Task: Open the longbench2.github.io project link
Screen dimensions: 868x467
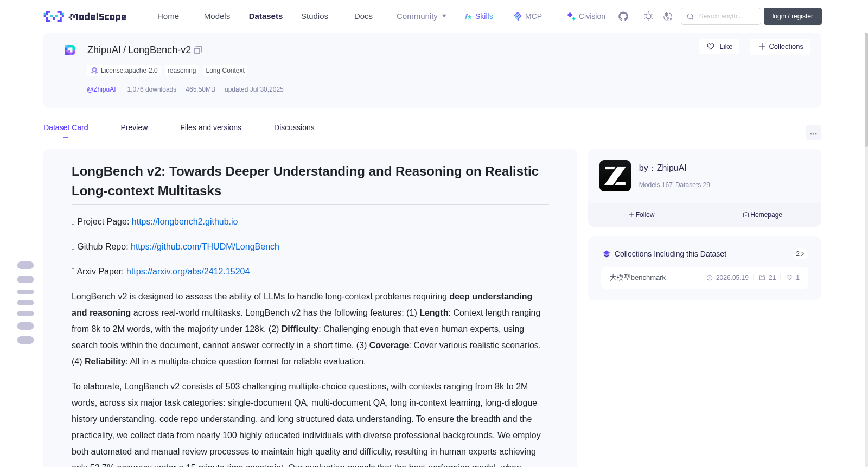Action: point(184,222)
